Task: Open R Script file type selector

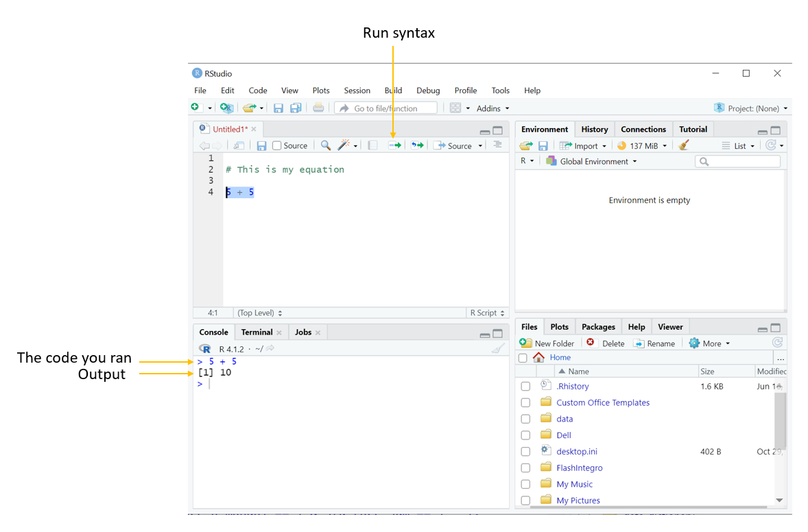Action: point(487,313)
